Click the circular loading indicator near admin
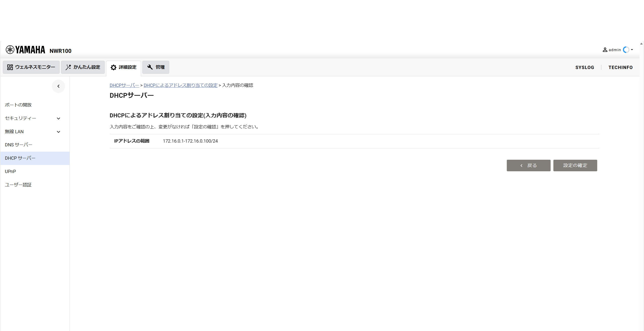 [x=626, y=50]
